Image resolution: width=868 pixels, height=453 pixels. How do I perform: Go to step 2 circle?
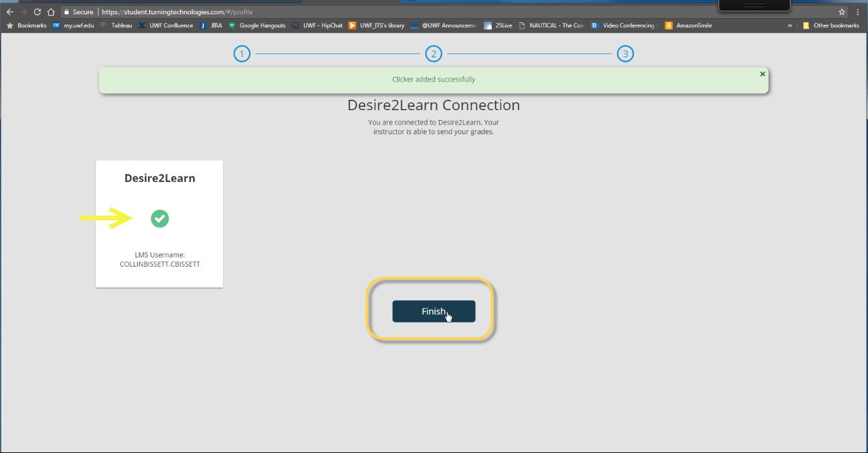(x=434, y=54)
